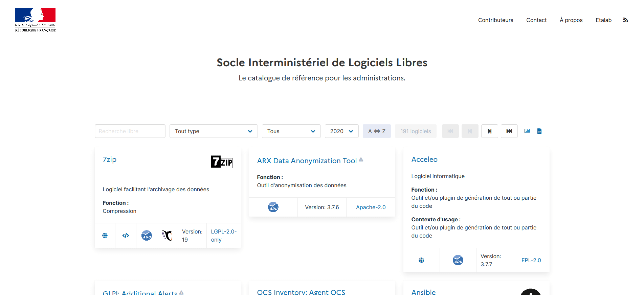Click the République Française logo
Viewport: 644px width, 295px height.
[35, 20]
